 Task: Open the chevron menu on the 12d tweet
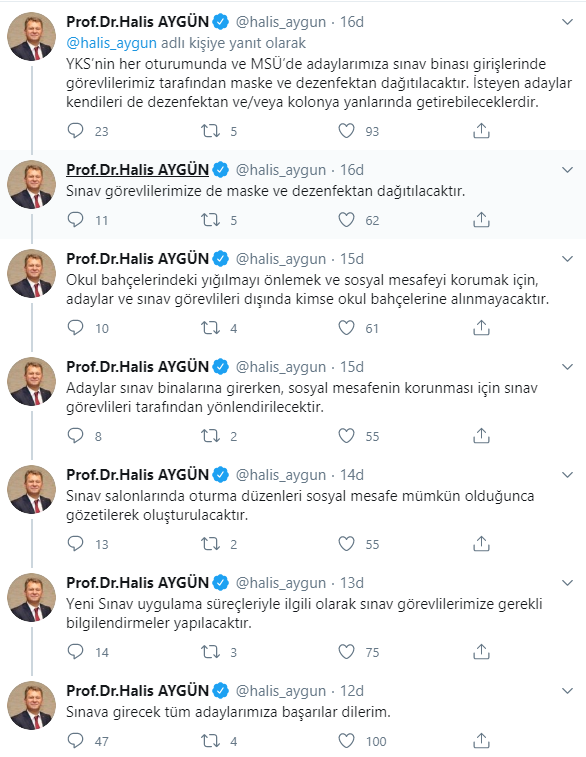click(x=568, y=690)
